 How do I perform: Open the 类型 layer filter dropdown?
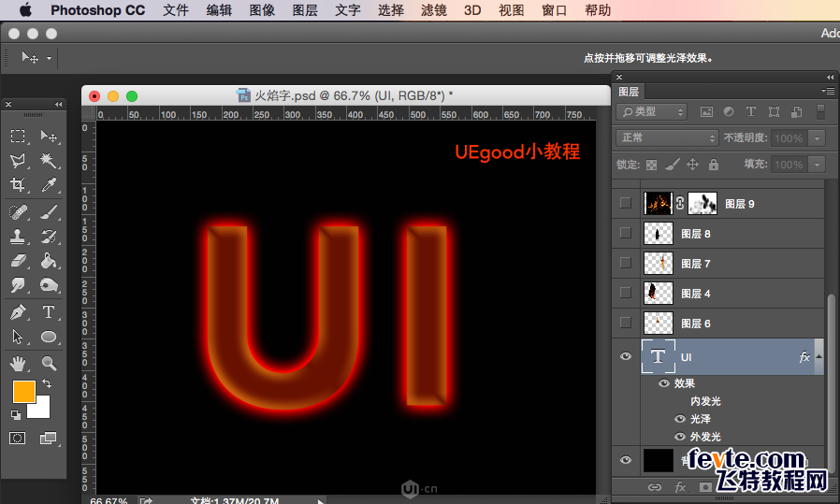click(x=651, y=111)
